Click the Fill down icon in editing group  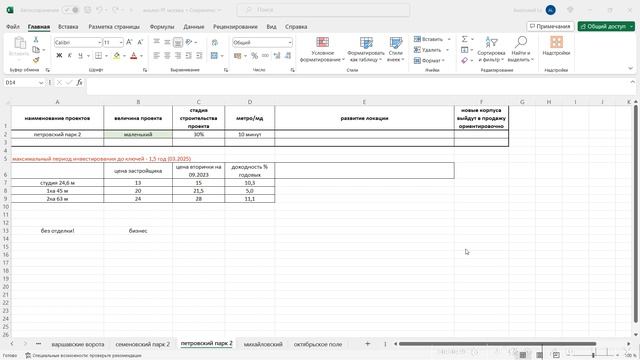[x=464, y=50]
